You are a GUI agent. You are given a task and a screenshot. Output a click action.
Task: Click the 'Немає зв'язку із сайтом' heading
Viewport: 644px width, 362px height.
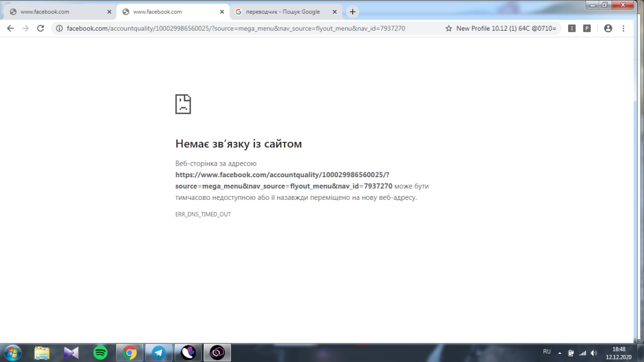238,144
